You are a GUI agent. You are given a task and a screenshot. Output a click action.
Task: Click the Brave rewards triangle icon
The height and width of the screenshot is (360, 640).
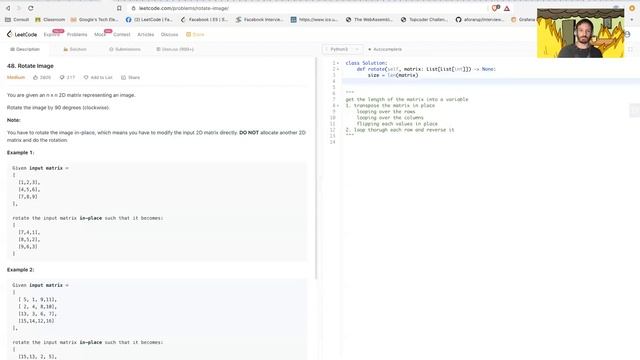coord(507,8)
